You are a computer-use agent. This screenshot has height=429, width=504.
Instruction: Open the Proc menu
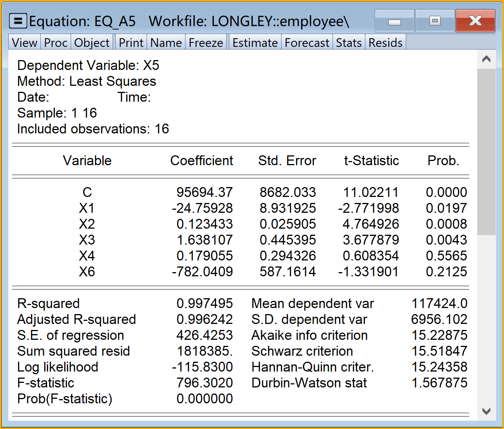click(56, 43)
